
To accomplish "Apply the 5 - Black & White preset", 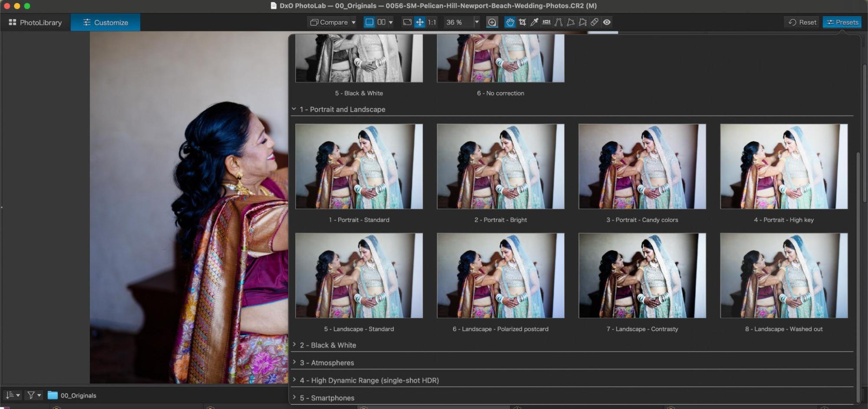I will coord(359,59).
